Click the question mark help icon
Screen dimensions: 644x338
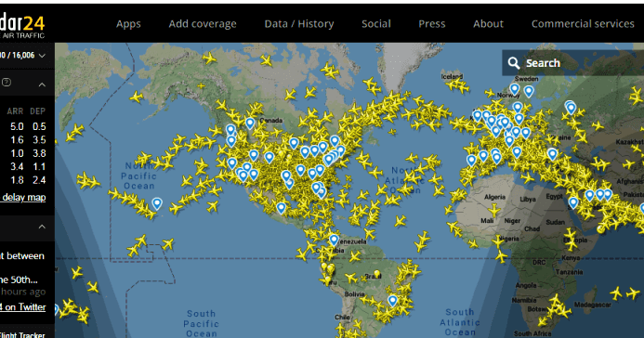coord(7,82)
